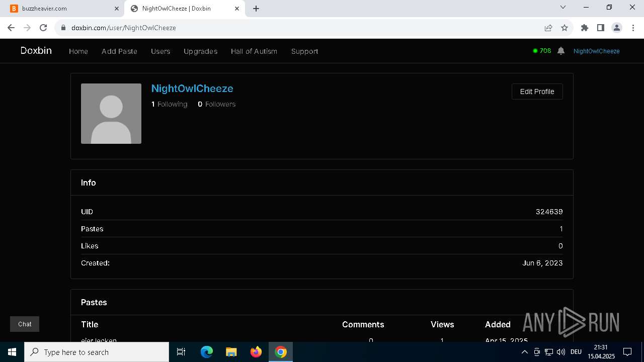
Task: Open the Chrome extensions puzzle icon
Action: 585,28
